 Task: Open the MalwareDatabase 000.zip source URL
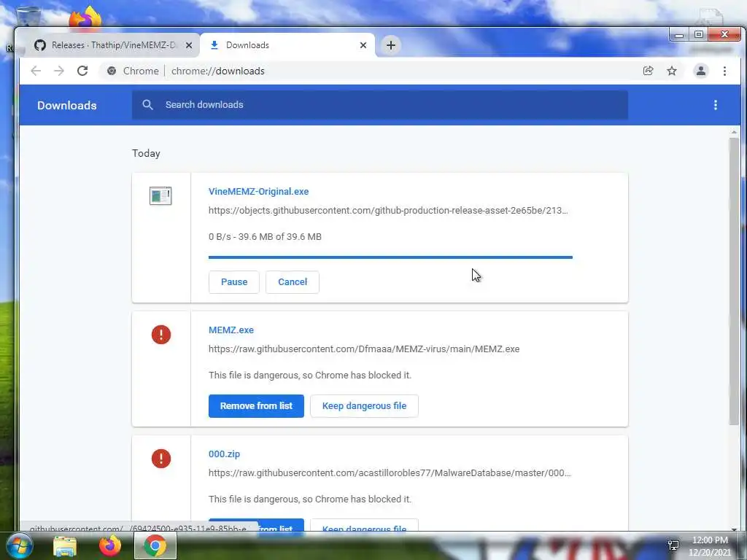[390, 472]
